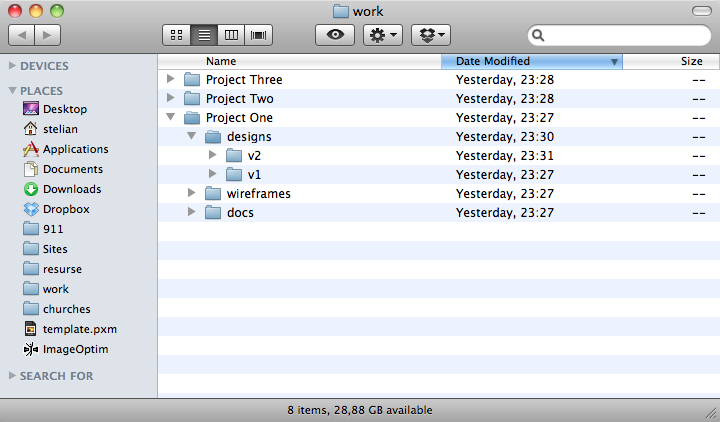720x422 pixels.
Task: Select the Project Three row
Action: 439,79
